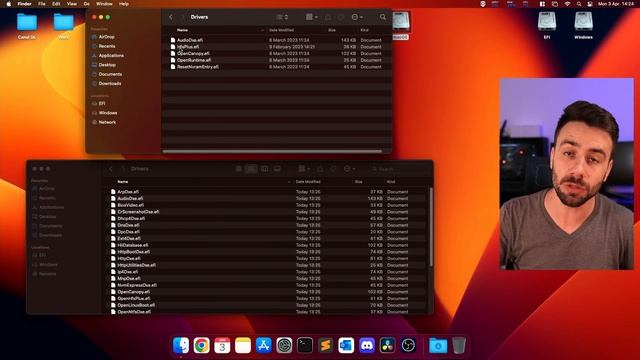
Task: Open view switcher popup in active Drivers window
Action: (x=282, y=17)
